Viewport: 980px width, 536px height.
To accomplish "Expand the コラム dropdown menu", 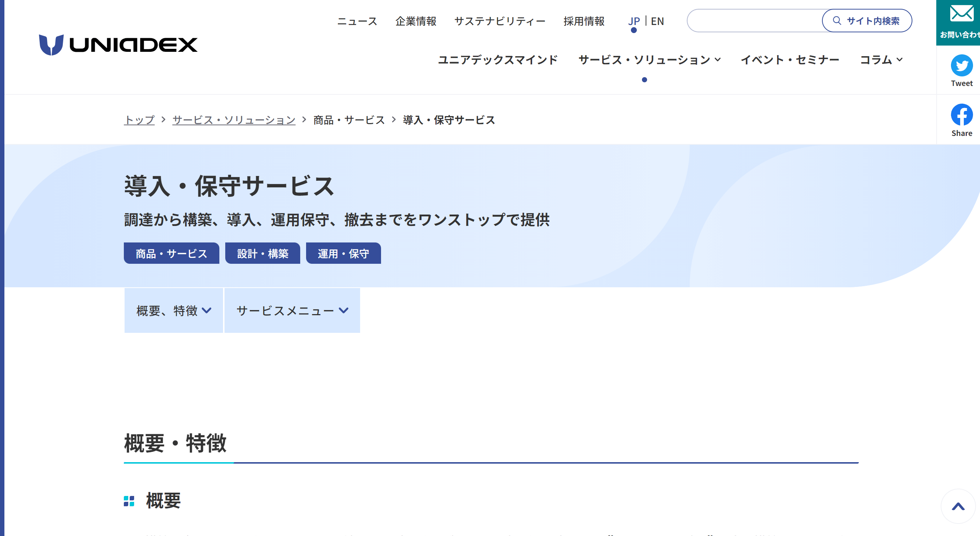I will [881, 60].
